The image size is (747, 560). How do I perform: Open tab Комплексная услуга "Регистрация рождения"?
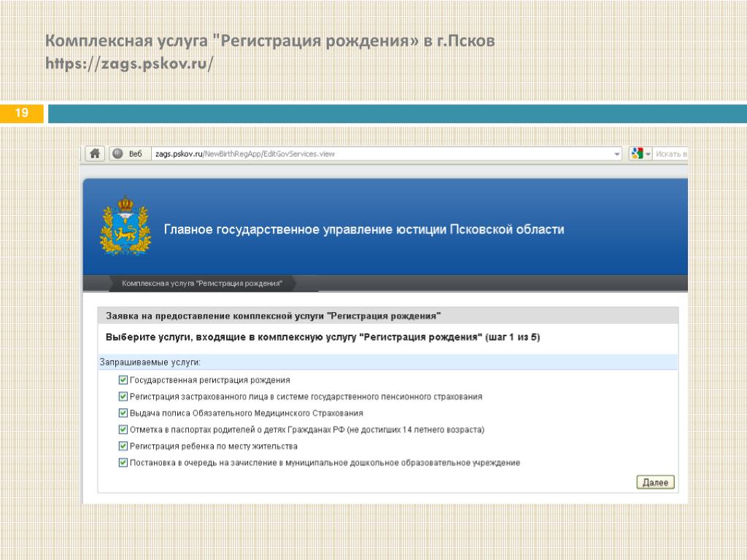tap(201, 284)
